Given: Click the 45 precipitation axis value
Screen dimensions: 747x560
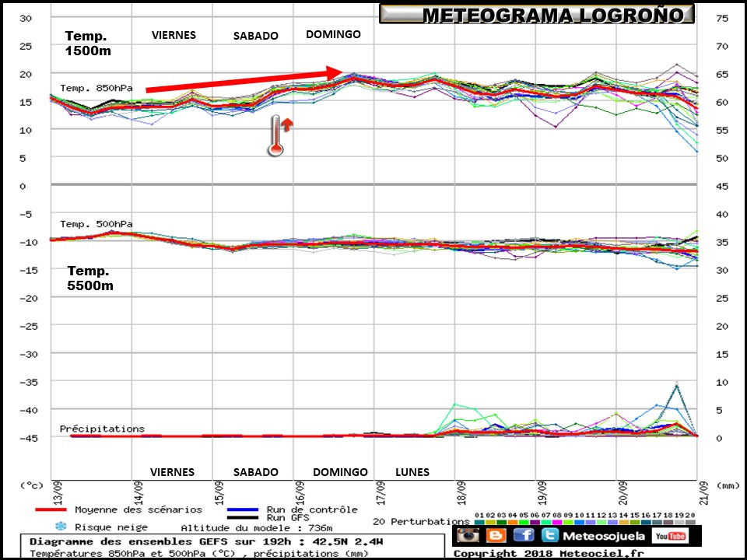Looking at the screenshot, I should point(722,186).
